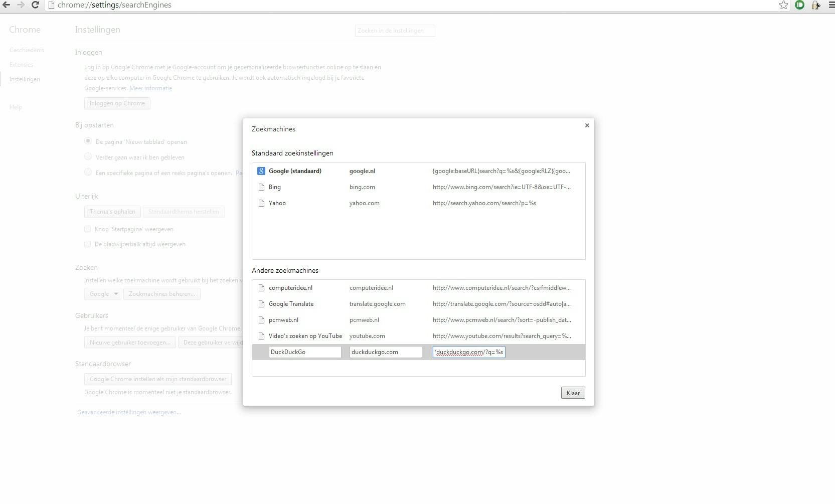Click the browser Forward arrow
This screenshot has width=835, height=504.
[x=21, y=5]
